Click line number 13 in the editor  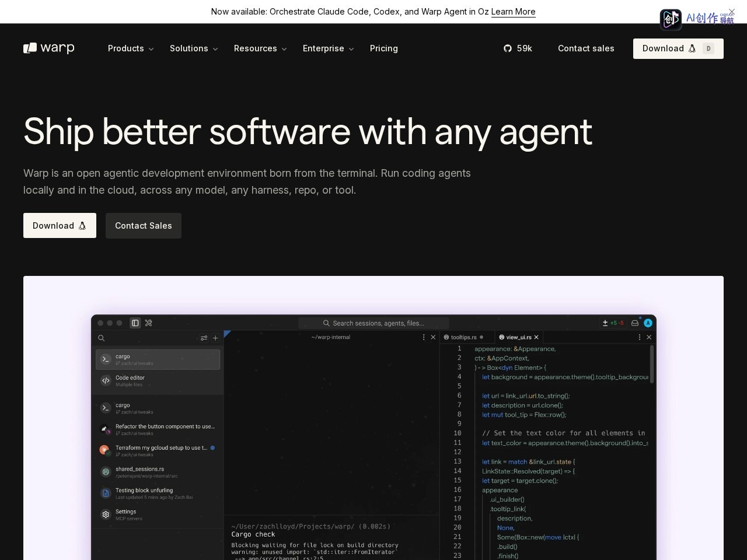tap(458, 461)
